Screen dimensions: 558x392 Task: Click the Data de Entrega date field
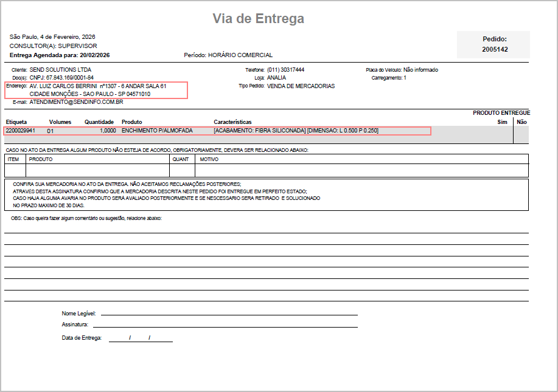click(141, 338)
